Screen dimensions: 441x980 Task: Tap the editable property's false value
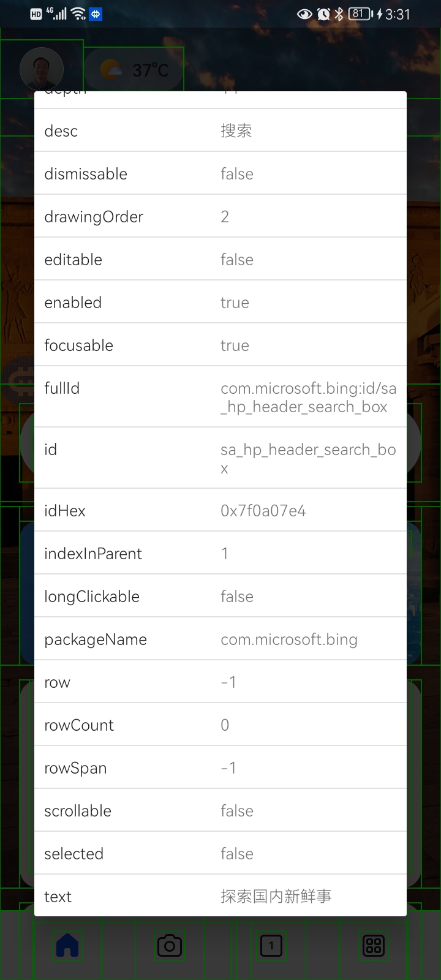coord(237,260)
